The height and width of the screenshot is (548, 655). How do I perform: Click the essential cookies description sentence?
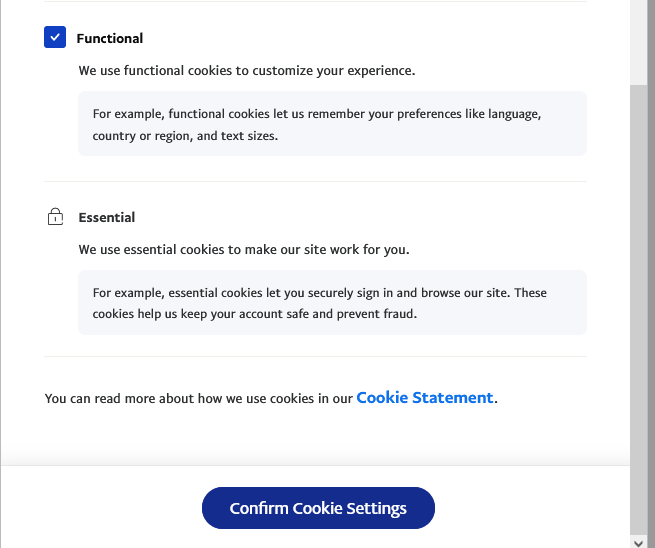243,249
